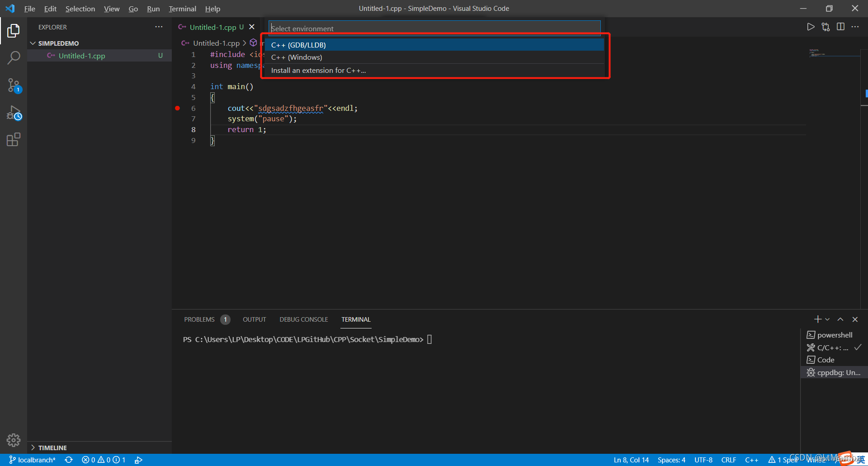Open the Extensions view

(14, 139)
